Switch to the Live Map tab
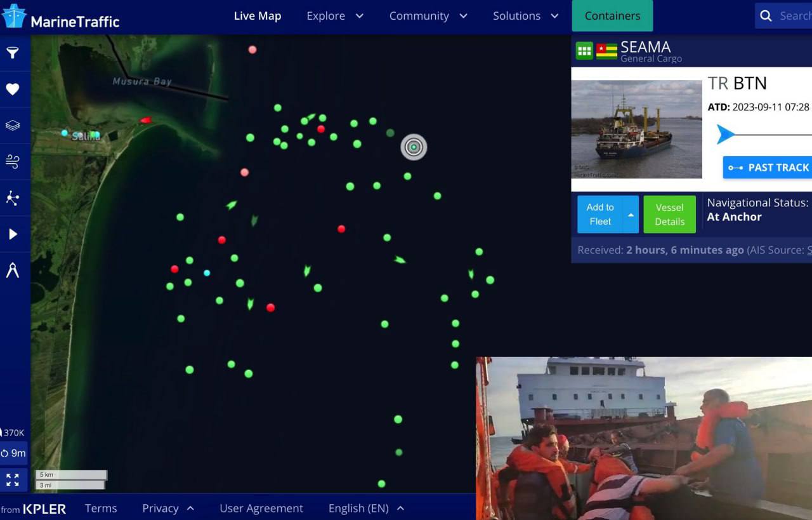Viewport: 812px width, 520px height. (257, 16)
